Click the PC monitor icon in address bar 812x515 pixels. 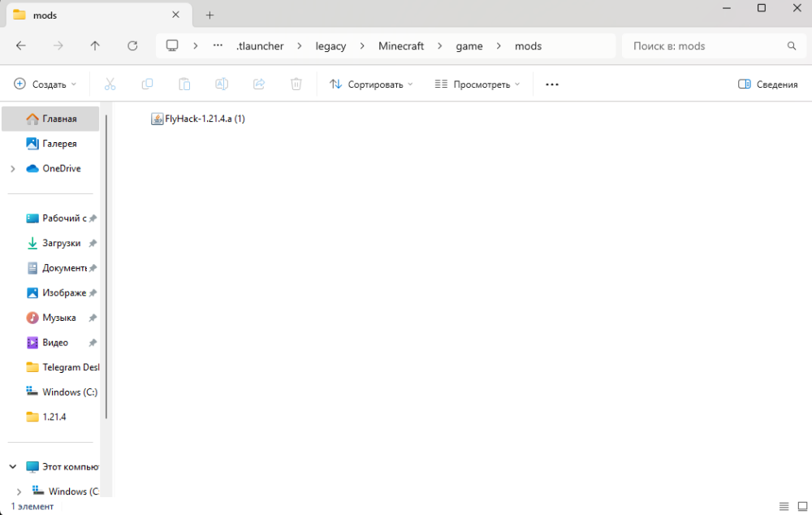pos(172,45)
